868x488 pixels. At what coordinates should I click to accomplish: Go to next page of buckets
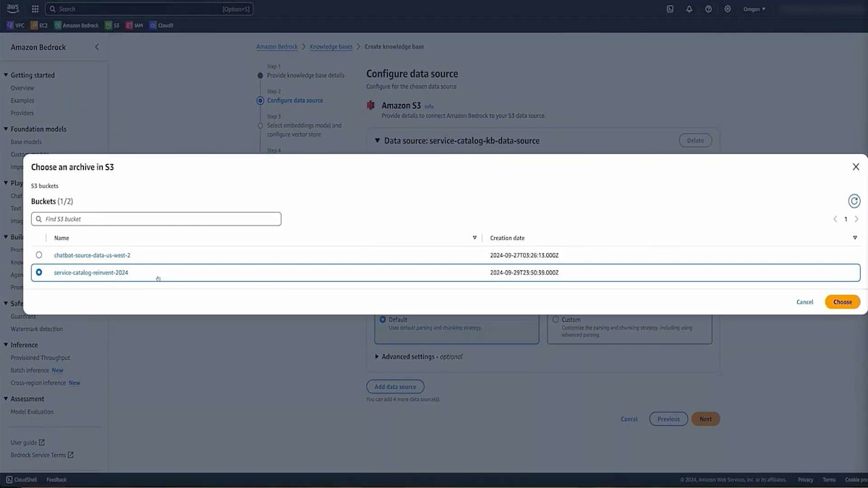[856, 219]
